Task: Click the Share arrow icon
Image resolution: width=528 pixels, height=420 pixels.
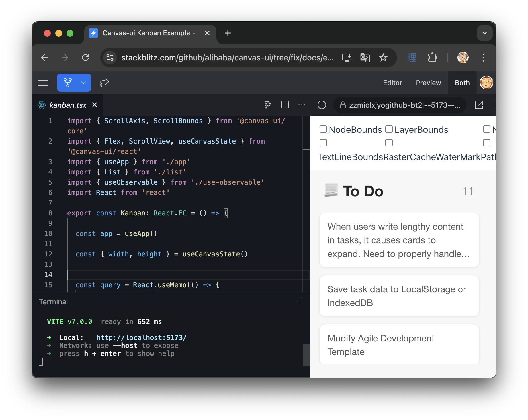Action: coord(104,83)
